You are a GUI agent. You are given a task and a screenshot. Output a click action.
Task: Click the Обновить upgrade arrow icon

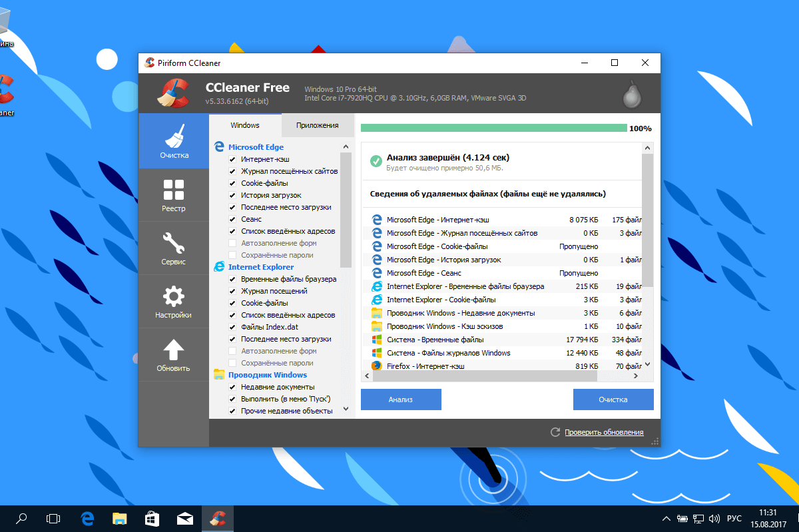tap(173, 350)
